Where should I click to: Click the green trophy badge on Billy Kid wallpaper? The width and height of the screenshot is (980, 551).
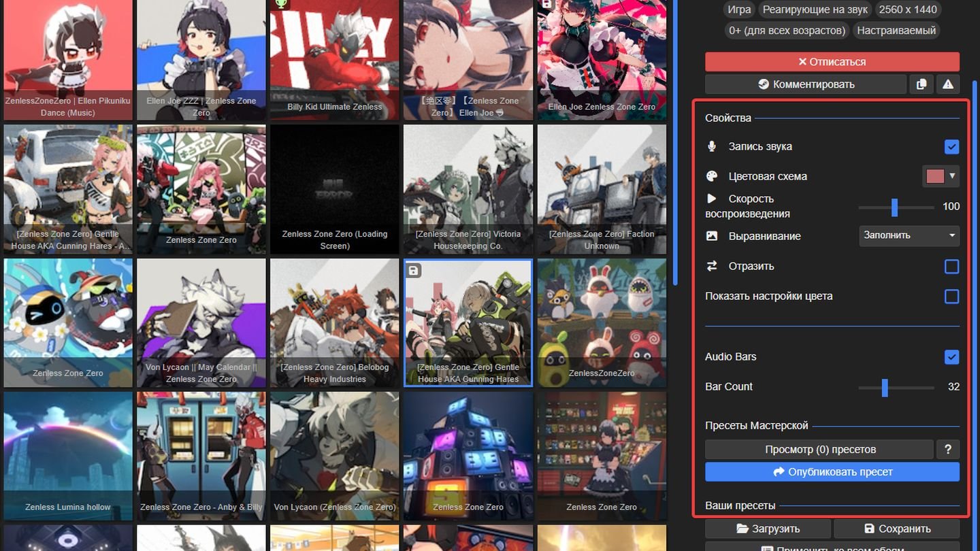pyautogui.click(x=281, y=4)
